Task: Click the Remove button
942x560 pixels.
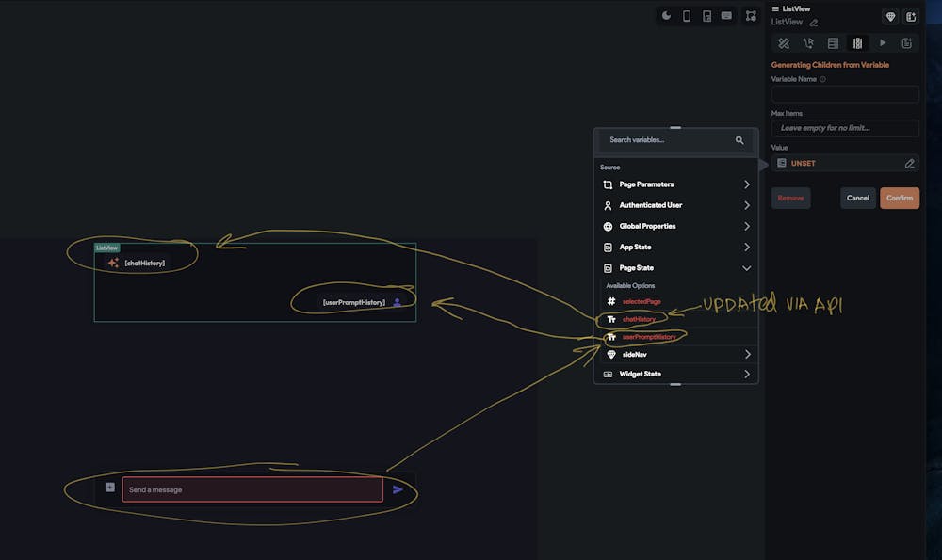Action: tap(790, 198)
